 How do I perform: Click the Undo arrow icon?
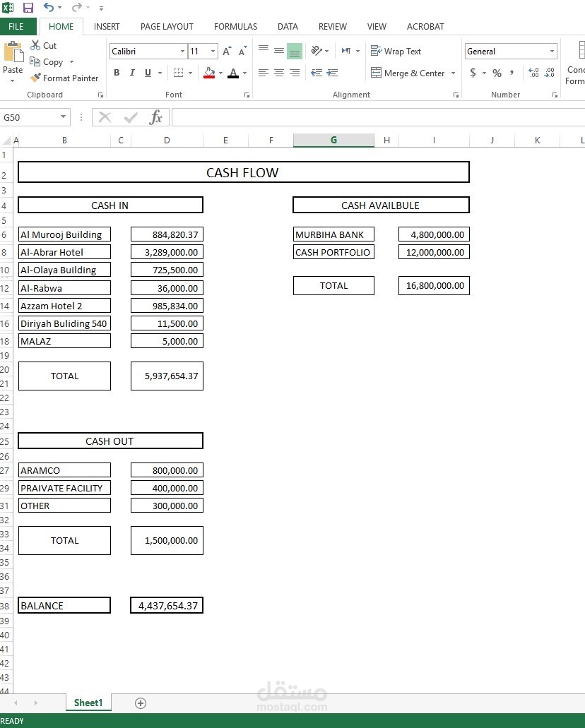[x=48, y=7]
